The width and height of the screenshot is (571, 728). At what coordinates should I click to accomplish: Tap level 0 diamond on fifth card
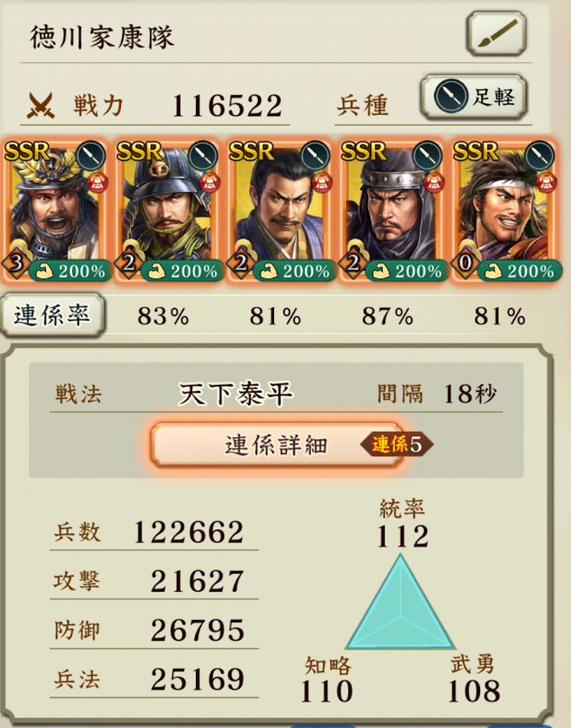pos(465,263)
